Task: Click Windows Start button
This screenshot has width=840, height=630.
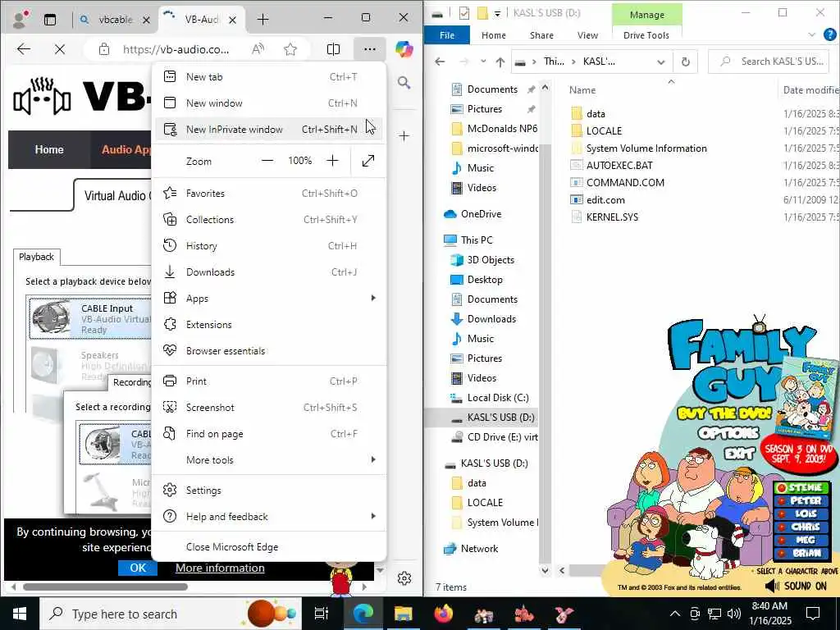Action: pos(20,614)
